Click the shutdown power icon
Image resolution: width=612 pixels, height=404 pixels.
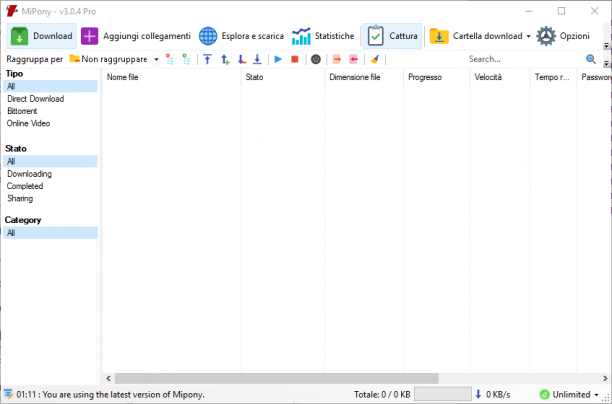click(x=316, y=59)
